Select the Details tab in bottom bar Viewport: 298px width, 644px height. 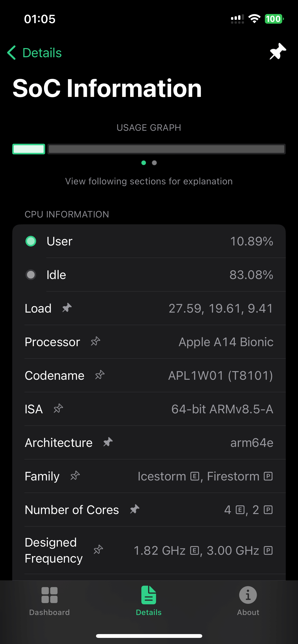click(x=149, y=601)
